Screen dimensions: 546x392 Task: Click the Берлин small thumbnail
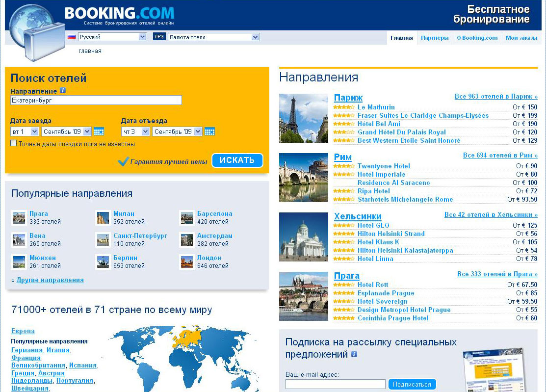point(103,262)
